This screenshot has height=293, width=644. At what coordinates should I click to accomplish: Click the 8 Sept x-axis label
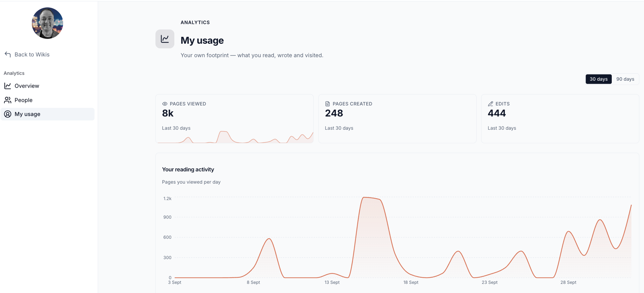click(254, 283)
